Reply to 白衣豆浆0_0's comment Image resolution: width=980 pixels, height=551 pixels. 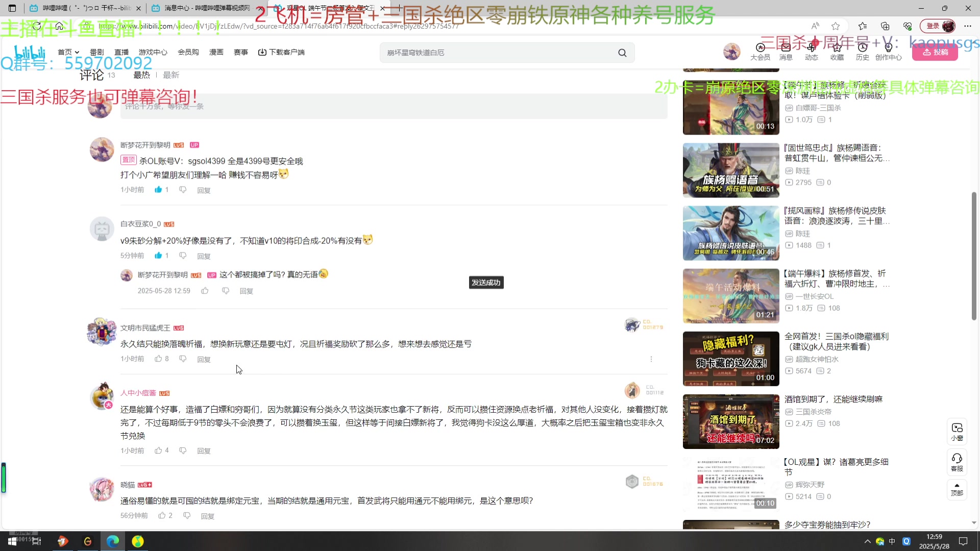[204, 256]
